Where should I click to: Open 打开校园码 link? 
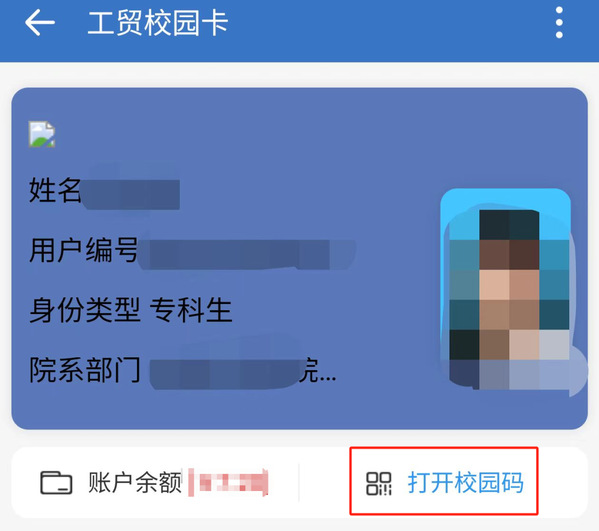(x=465, y=482)
